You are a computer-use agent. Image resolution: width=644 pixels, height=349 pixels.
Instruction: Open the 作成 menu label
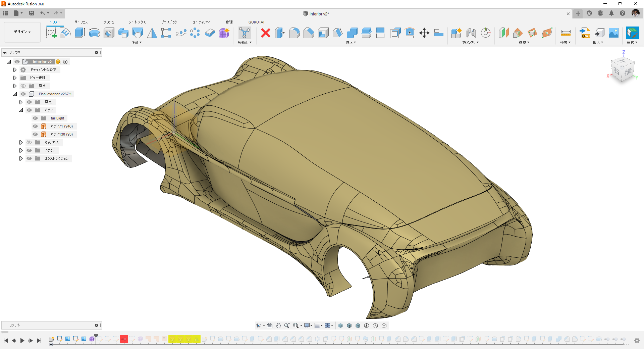136,43
